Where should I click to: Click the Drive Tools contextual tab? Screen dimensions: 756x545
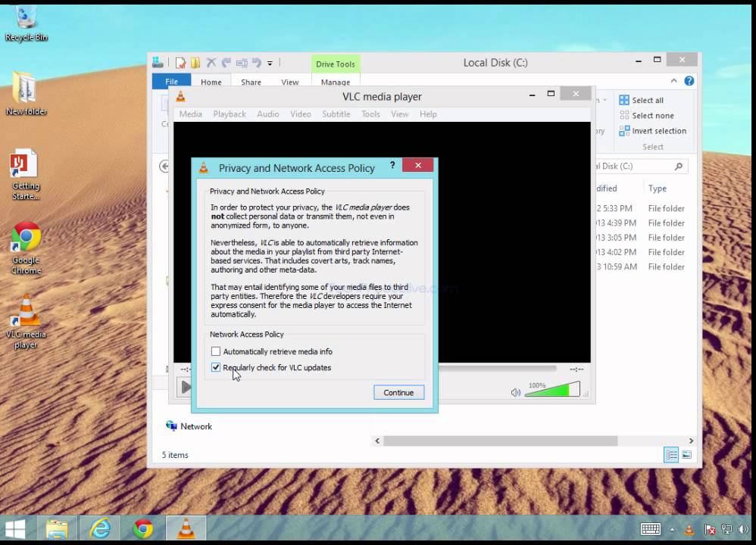coord(336,64)
